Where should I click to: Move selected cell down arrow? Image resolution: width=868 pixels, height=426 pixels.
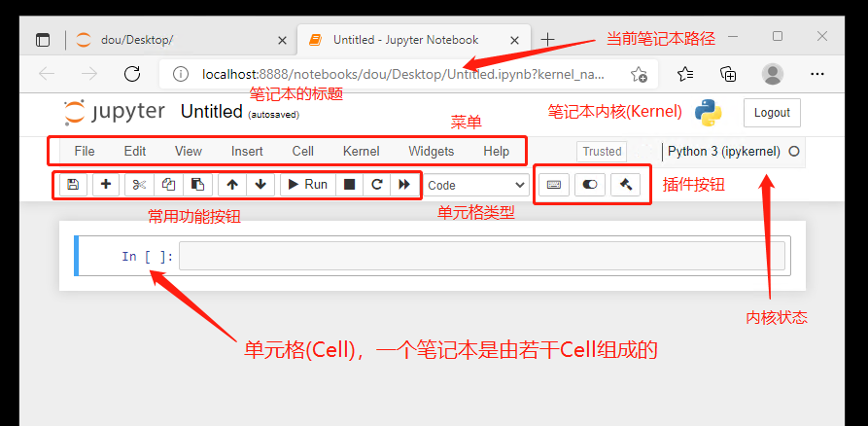tap(260, 185)
